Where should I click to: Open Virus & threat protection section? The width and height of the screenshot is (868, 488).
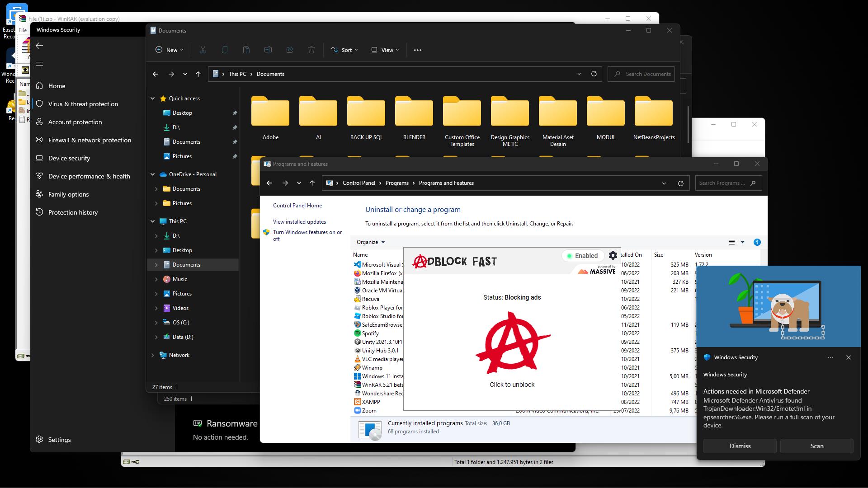[83, 104]
